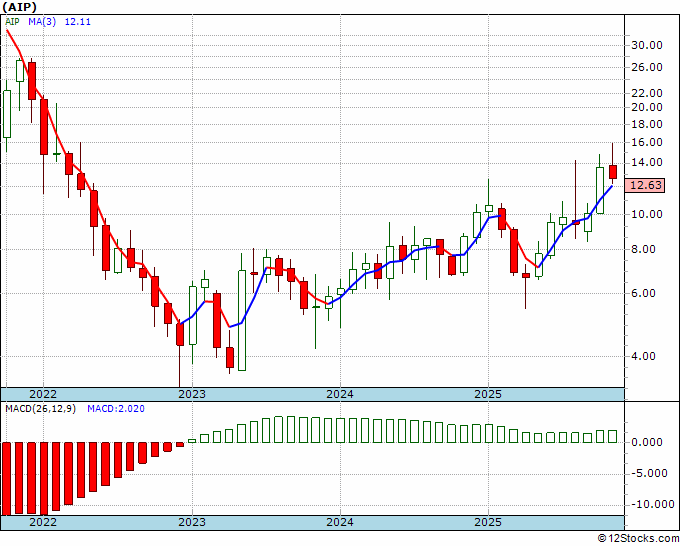Select the MA(3) indicator label

pos(42,22)
